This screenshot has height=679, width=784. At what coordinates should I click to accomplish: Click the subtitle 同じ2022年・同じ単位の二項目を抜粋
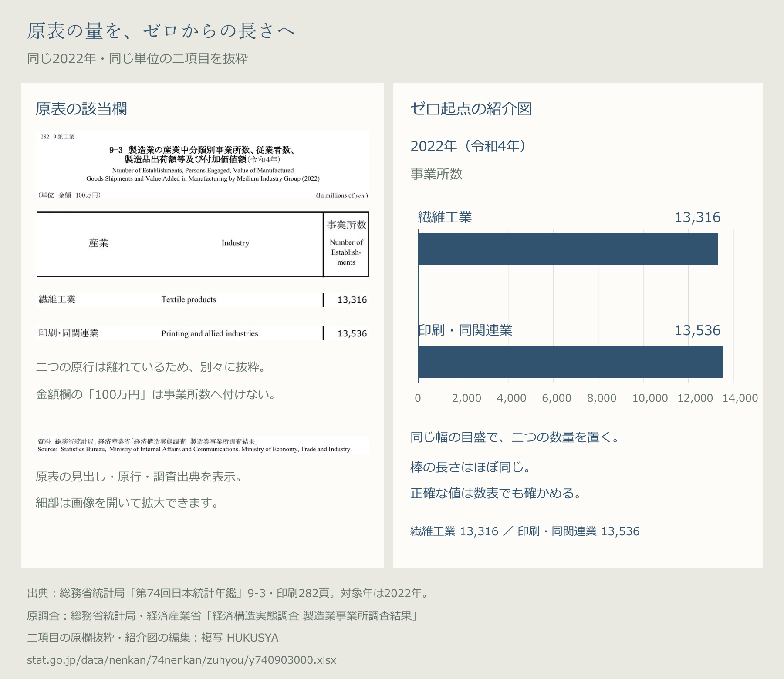click(137, 58)
